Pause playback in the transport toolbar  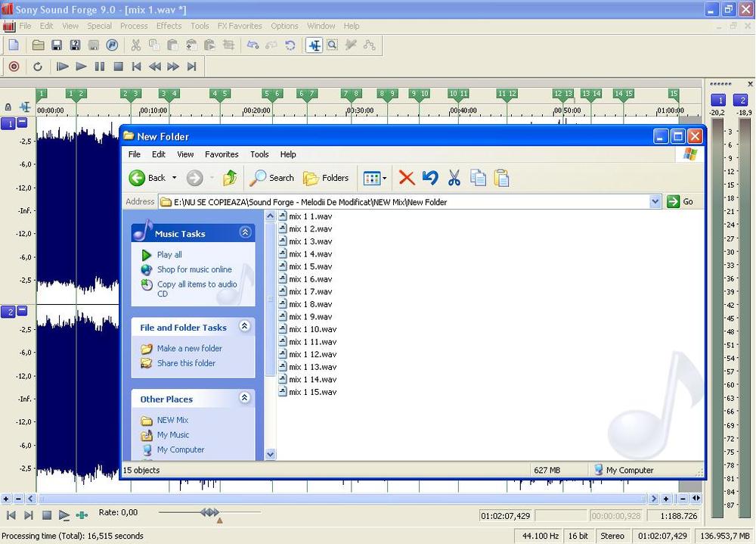point(99,67)
